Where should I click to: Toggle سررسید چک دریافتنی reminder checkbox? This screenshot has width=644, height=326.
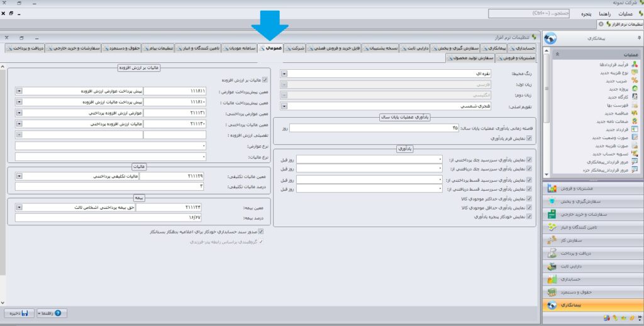(x=529, y=169)
